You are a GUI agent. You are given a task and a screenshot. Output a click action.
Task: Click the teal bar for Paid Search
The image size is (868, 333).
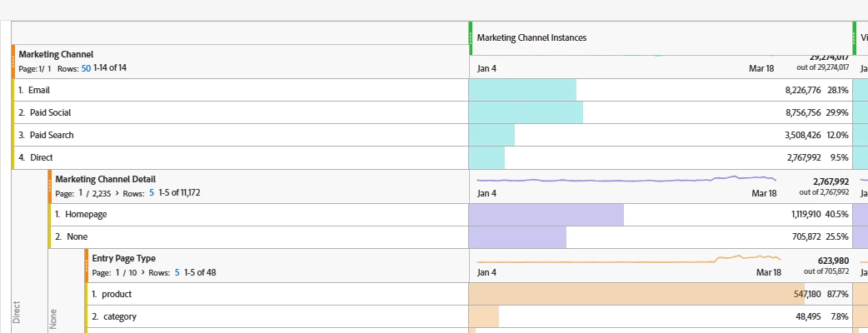pos(491,135)
